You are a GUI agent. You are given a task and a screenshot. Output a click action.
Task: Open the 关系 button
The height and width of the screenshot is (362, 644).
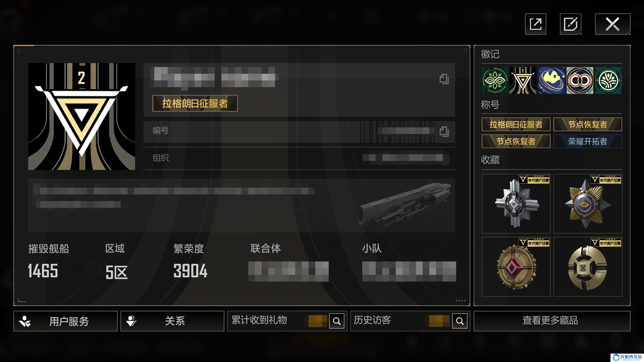point(172,321)
